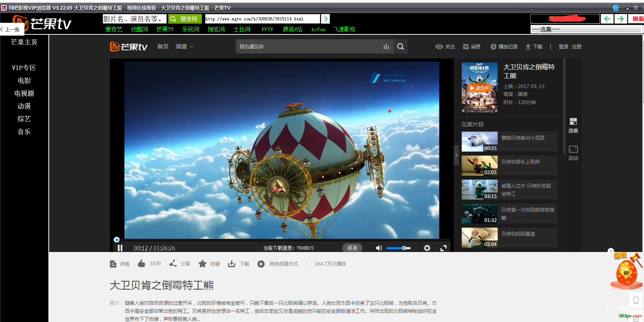This screenshot has width=644, height=322.
Task: Open the 选集 dropdown combo box
Action: pos(586,29)
